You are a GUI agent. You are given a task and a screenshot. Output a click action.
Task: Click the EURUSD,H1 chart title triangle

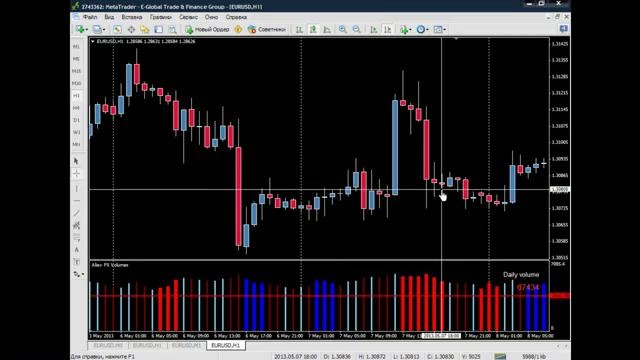(93, 41)
